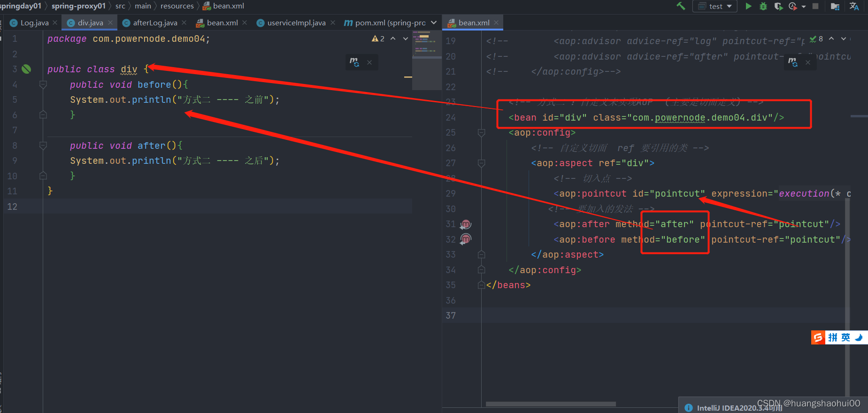This screenshot has width=868, height=413.
Task: Close the afterLog.java tab
Action: click(184, 23)
